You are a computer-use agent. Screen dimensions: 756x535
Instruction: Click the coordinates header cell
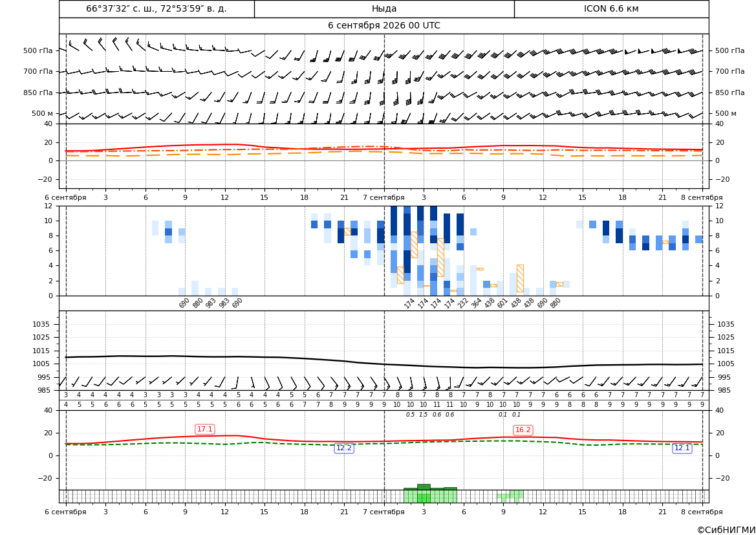coord(157,8)
